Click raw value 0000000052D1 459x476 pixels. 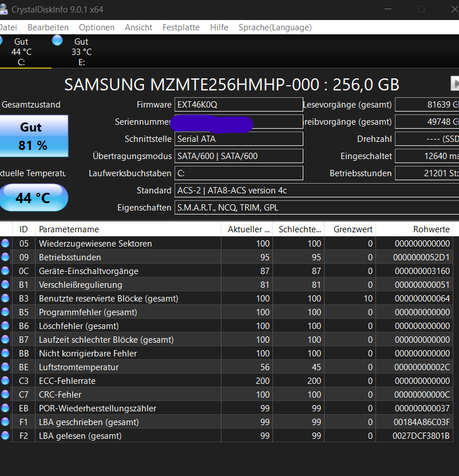coord(421,257)
